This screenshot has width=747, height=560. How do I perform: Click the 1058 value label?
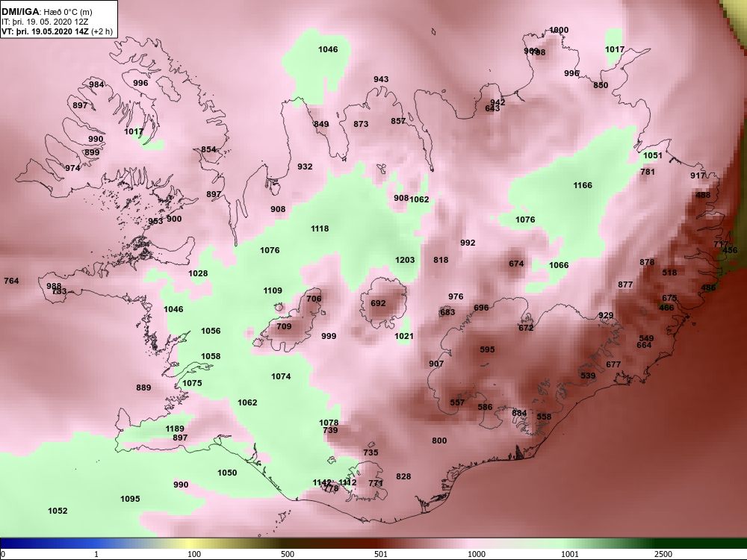point(211,356)
